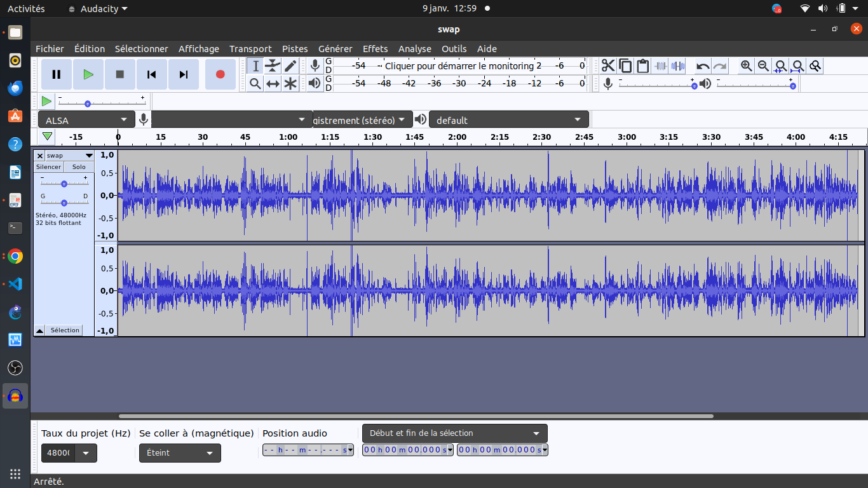Open the Début et fin de la sélection dropdown
The height and width of the screenshot is (488, 868).
(454, 433)
